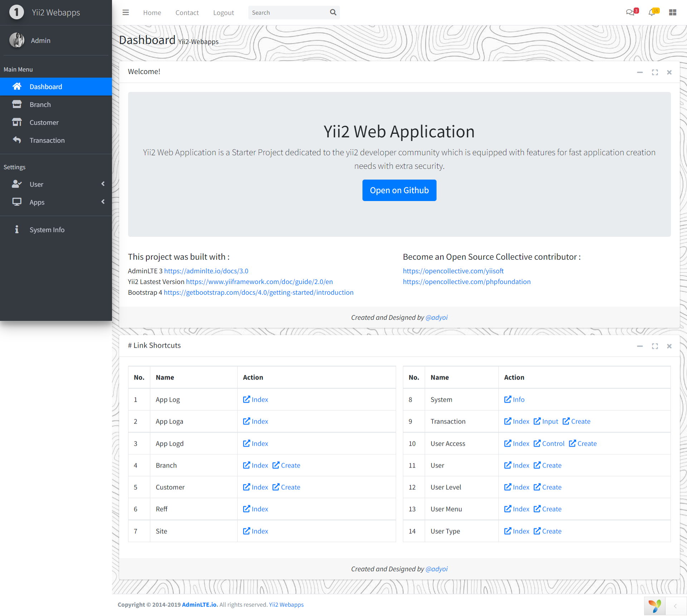This screenshot has height=616, width=687.
Task: Select the Home menu tab
Action: point(151,11)
